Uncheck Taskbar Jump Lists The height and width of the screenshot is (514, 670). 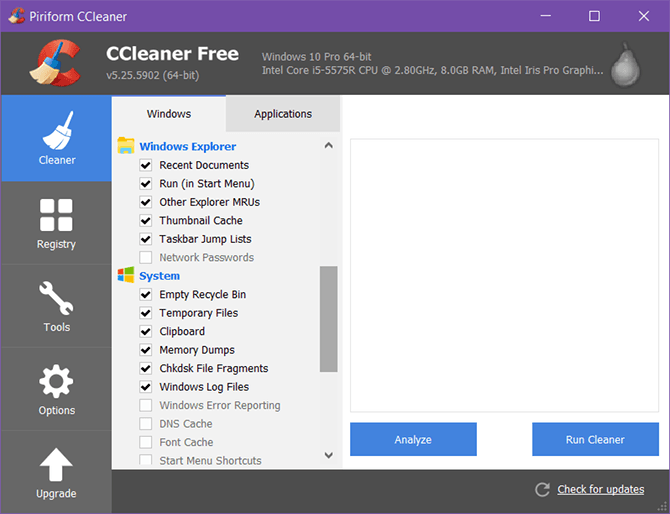[x=146, y=239]
